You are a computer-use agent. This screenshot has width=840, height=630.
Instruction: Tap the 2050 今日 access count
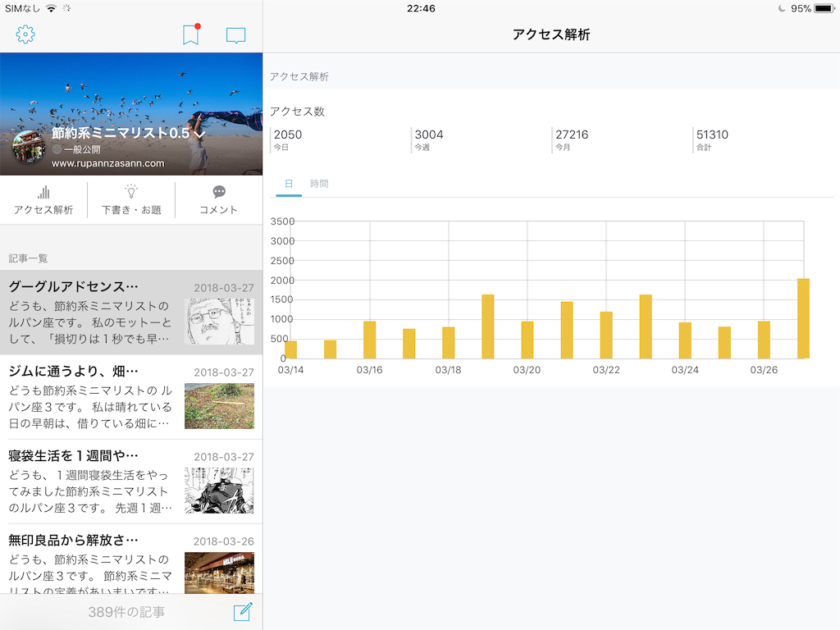pyautogui.click(x=288, y=139)
